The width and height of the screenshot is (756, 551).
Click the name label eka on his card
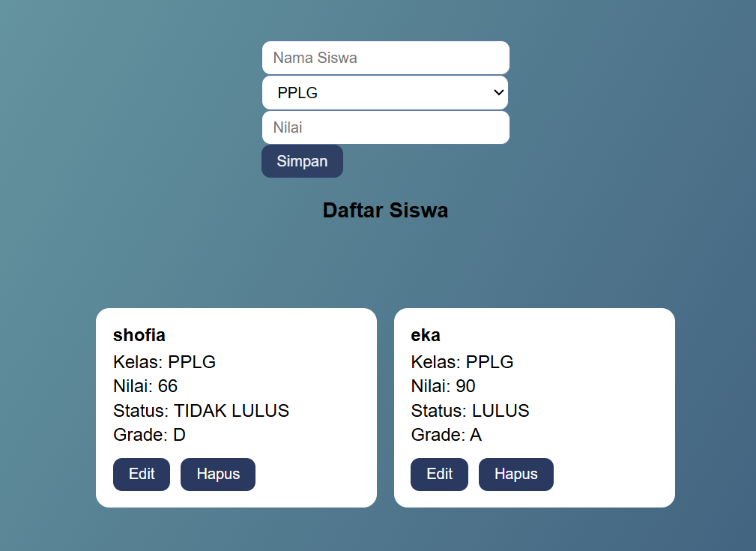[x=426, y=335]
